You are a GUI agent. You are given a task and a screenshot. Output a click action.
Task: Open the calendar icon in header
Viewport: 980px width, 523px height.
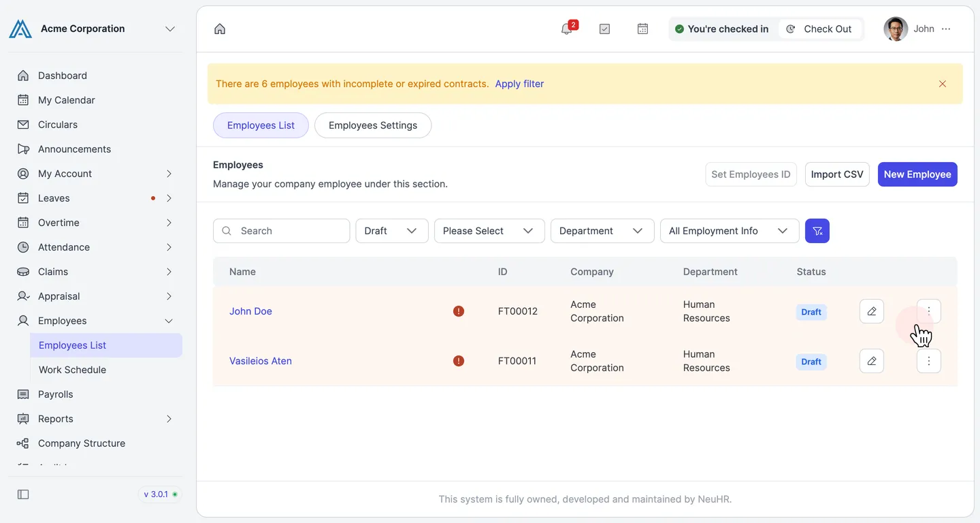(642, 29)
